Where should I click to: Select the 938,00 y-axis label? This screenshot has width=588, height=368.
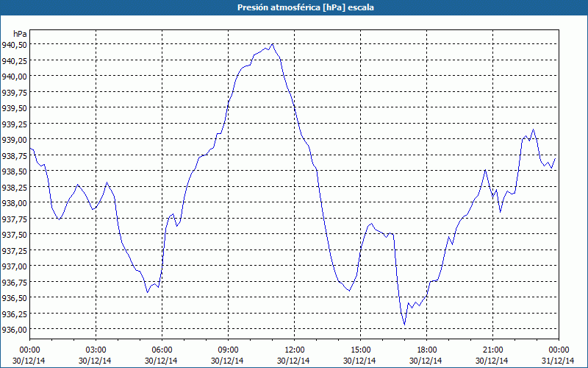click(14, 203)
